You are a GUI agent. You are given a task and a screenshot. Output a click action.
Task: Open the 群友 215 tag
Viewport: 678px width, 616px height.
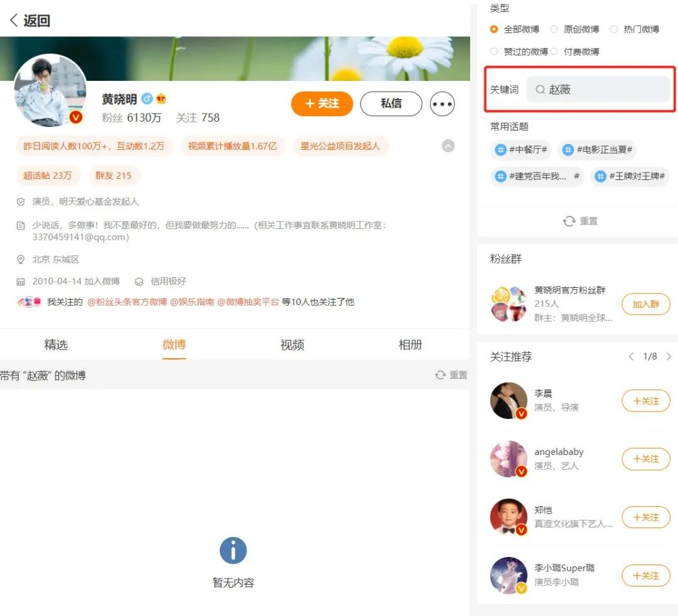(113, 176)
